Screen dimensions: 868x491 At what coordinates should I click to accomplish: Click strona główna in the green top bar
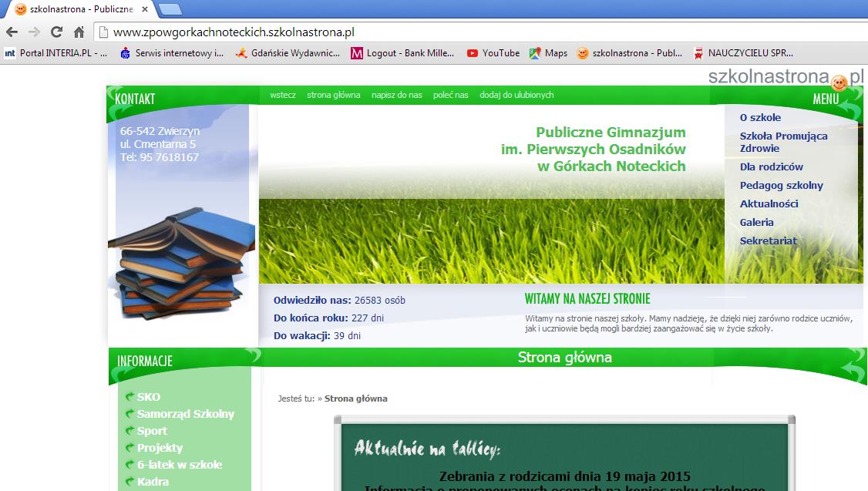pos(334,96)
